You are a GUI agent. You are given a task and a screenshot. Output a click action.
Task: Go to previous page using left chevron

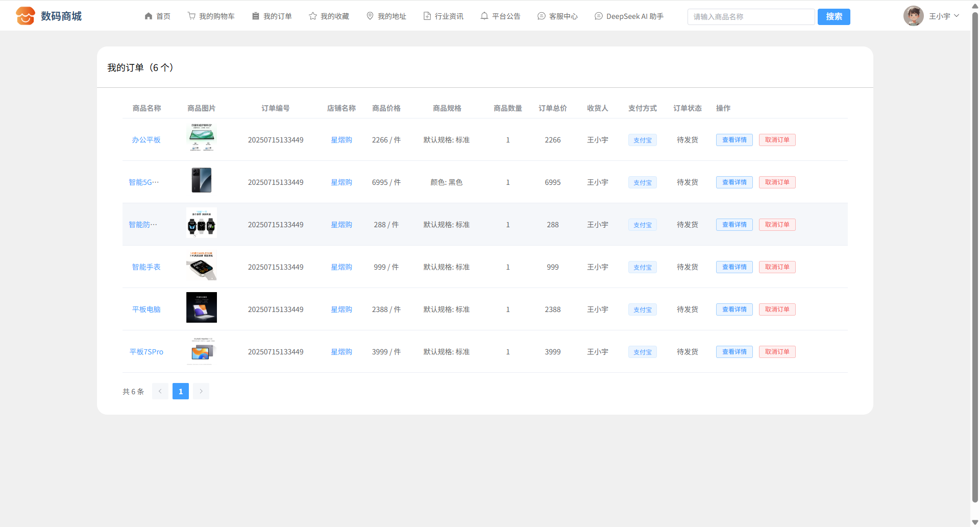pyautogui.click(x=160, y=391)
